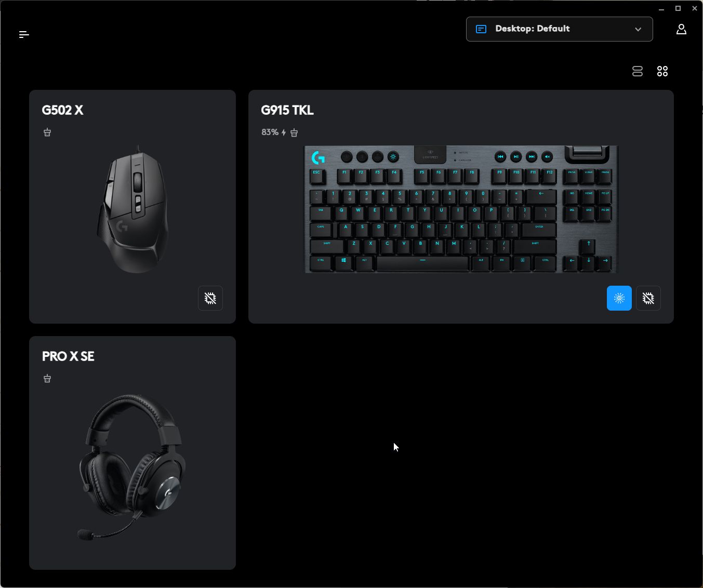Image resolution: width=703 pixels, height=588 pixels.
Task: Expand the chevron arrow in the profile selector
Action: [x=638, y=29]
